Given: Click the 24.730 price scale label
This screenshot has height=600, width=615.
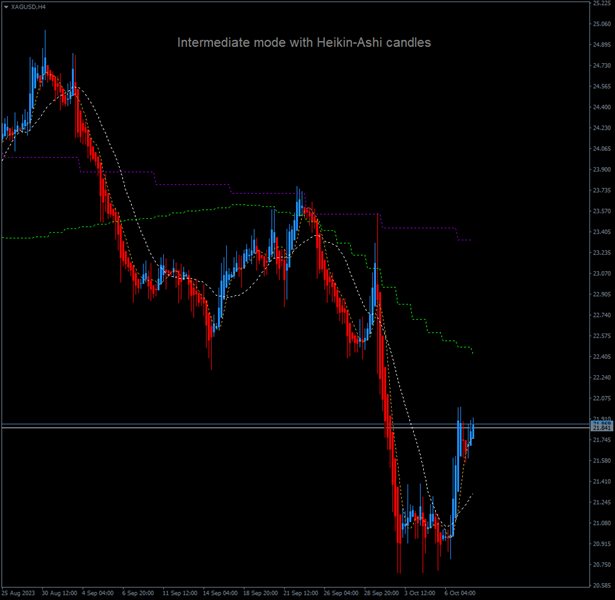Looking at the screenshot, I should [602, 65].
